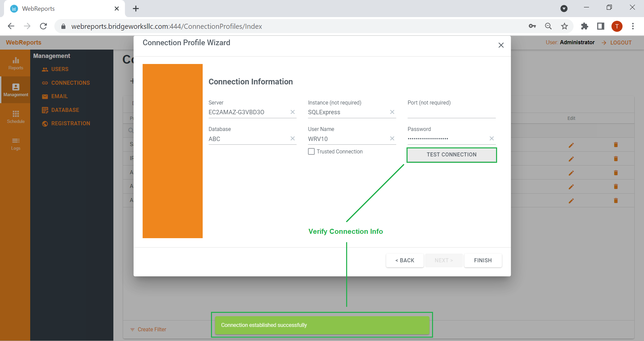Edit the fifth connection profile row

tap(571, 201)
